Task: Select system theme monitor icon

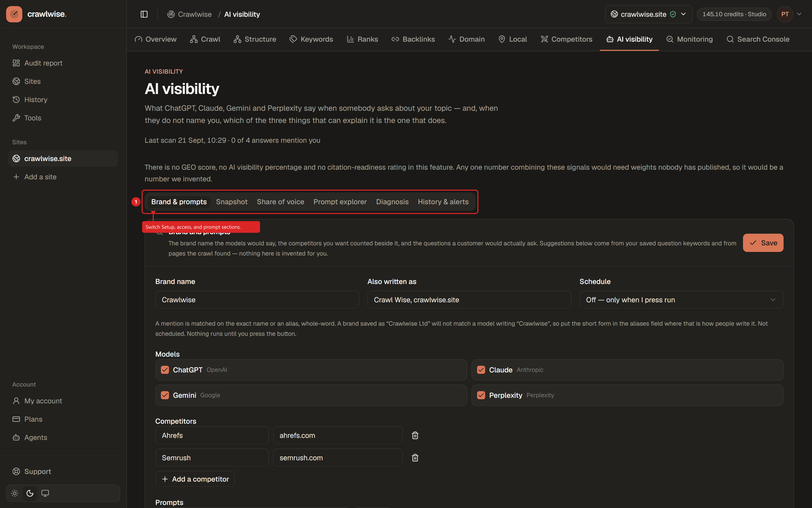Action: click(45, 493)
